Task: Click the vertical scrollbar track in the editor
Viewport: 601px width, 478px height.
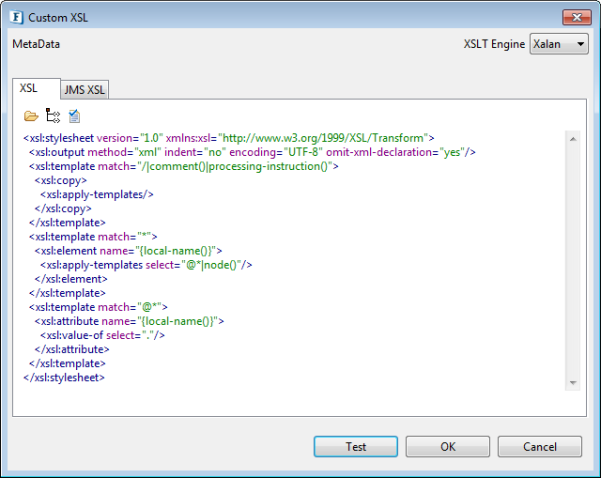Action: 572,260
